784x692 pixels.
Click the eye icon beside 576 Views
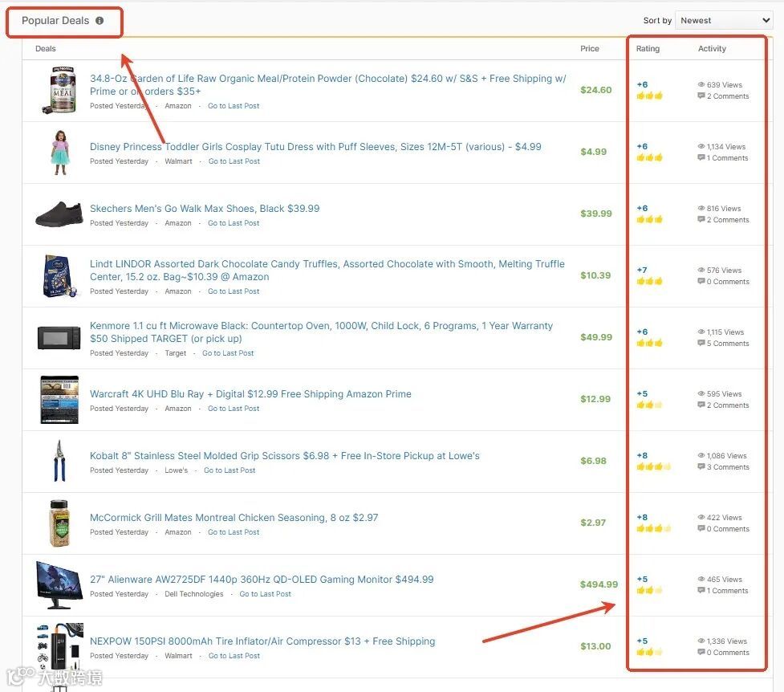click(x=701, y=271)
